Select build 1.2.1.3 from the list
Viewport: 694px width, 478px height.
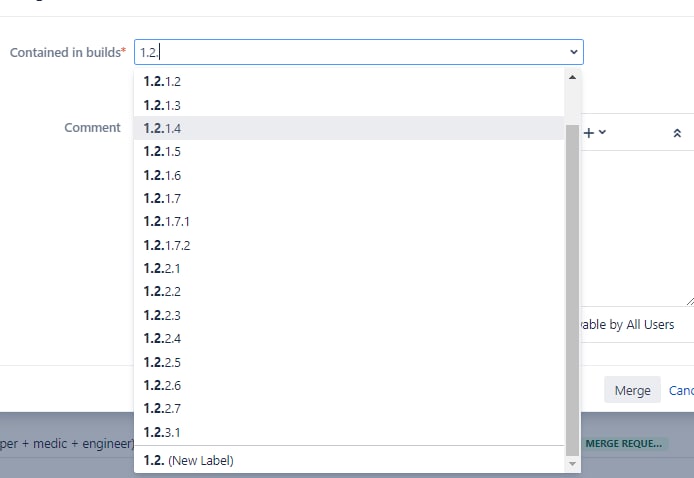coord(349,105)
